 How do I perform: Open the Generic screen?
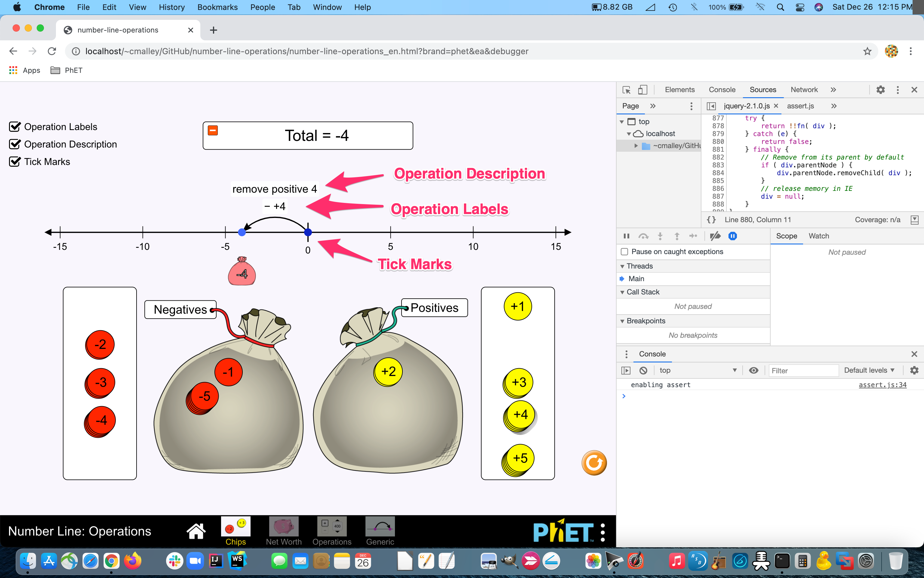click(380, 531)
